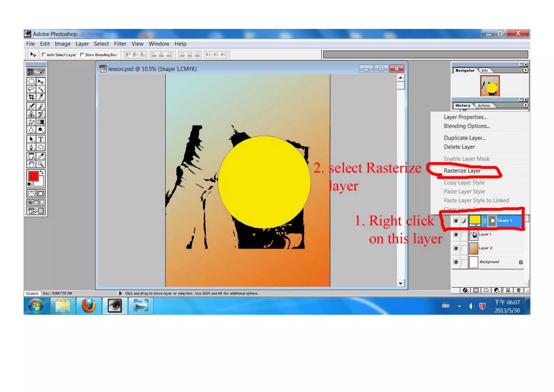Click Create new layer icon
This screenshot has height=392, width=554.
click(x=508, y=290)
